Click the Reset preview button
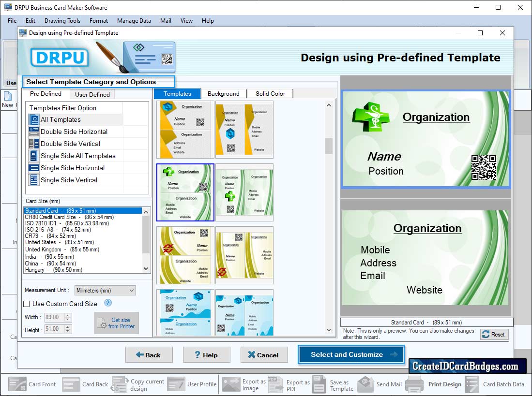Screen dimensions: 532x396 [x=494, y=334]
